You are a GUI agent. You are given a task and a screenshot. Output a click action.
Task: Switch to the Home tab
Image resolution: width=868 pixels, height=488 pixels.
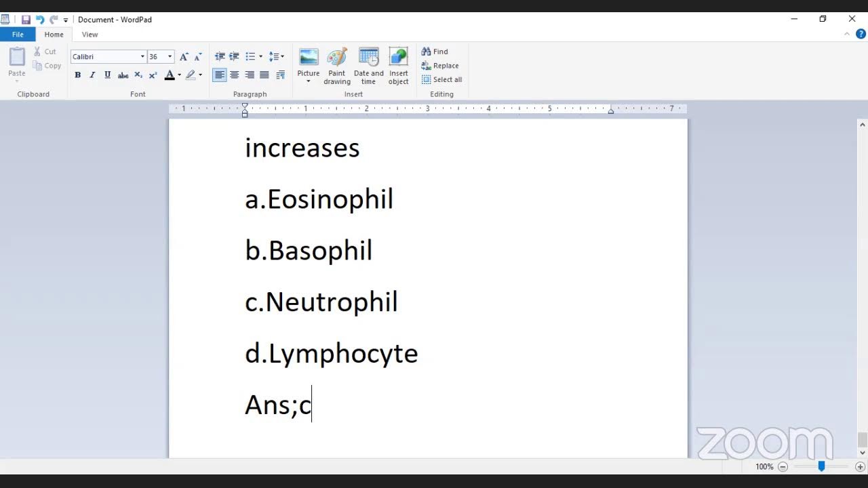pos(54,35)
